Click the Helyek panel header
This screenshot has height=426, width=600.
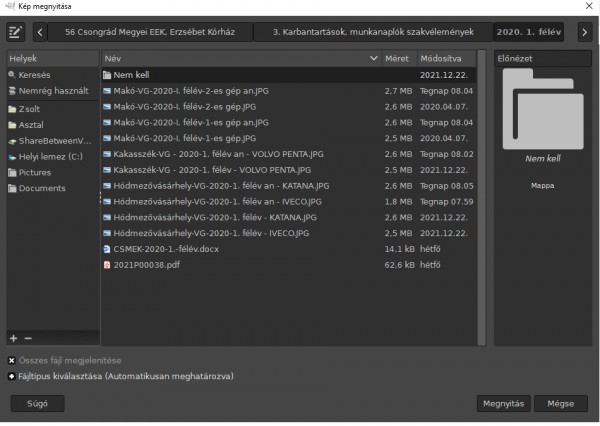(53, 59)
